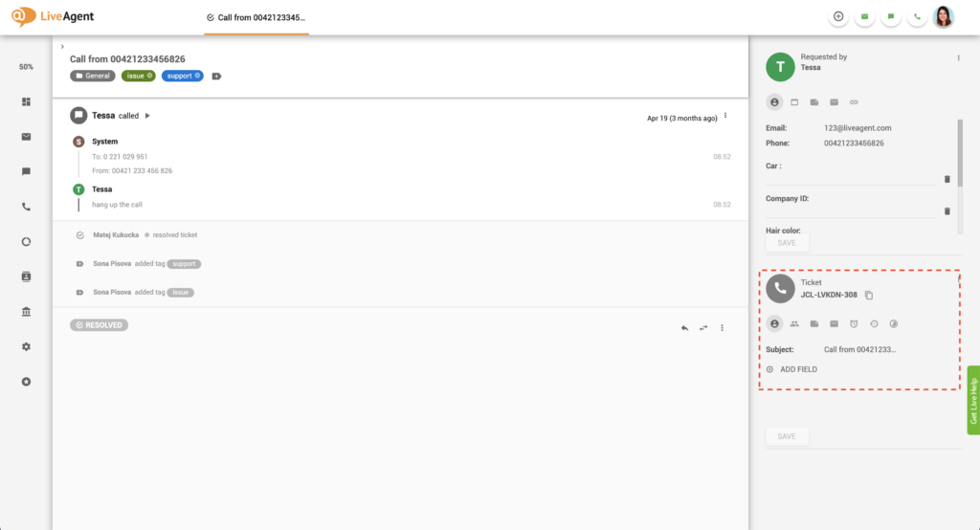Switch to Call from 0042123345 tab
Image resolution: width=980 pixels, height=530 pixels.
[256, 17]
